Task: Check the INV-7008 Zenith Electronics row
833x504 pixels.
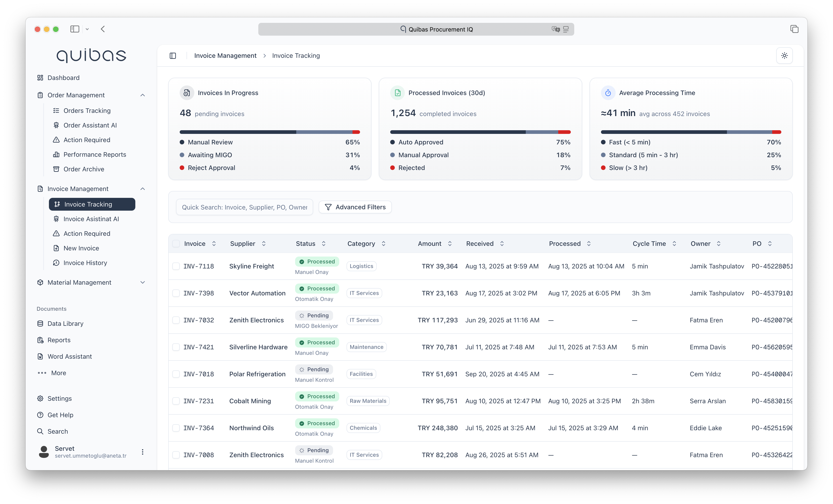Action: point(176,455)
